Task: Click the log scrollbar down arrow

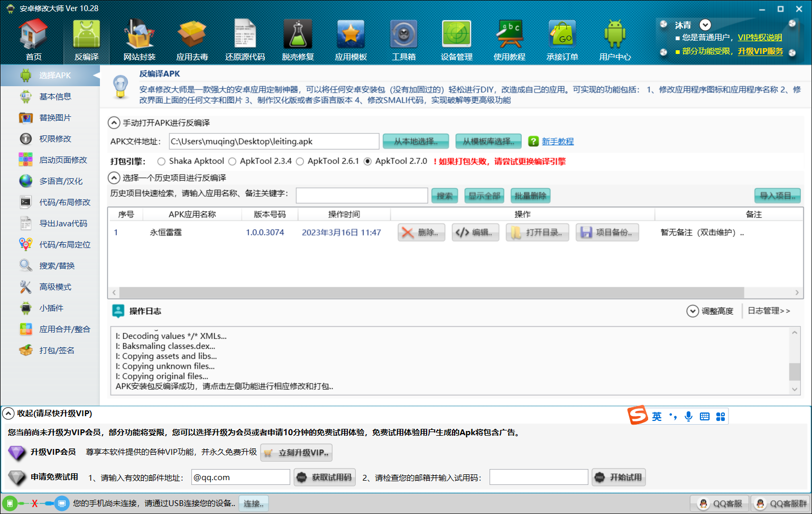Action: [795, 389]
